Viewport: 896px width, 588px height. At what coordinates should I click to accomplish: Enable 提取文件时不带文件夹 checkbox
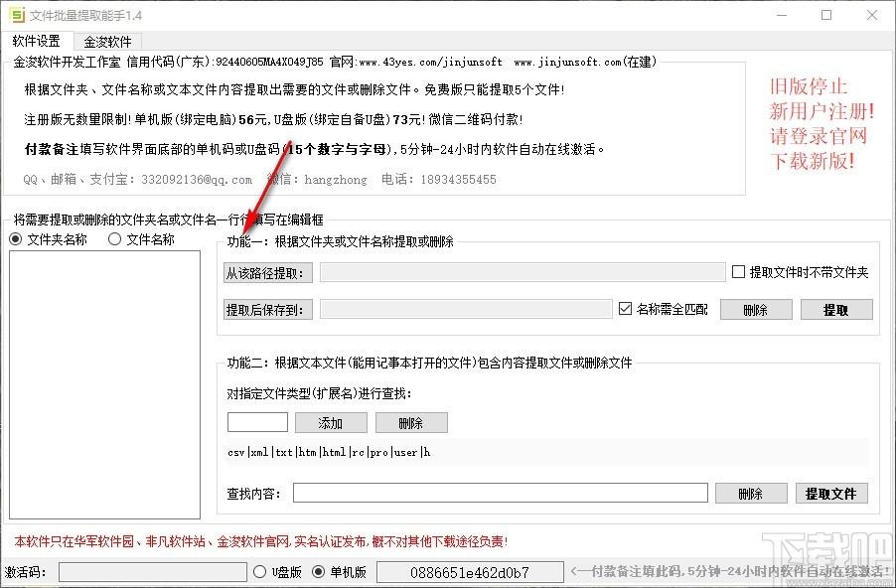(800, 272)
